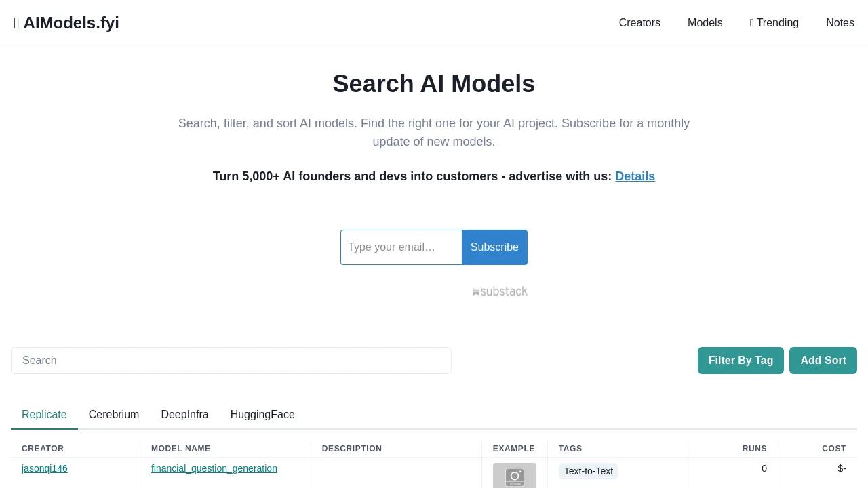Switch to the Cerebrium tab
The width and height of the screenshot is (868, 488).
tap(114, 415)
